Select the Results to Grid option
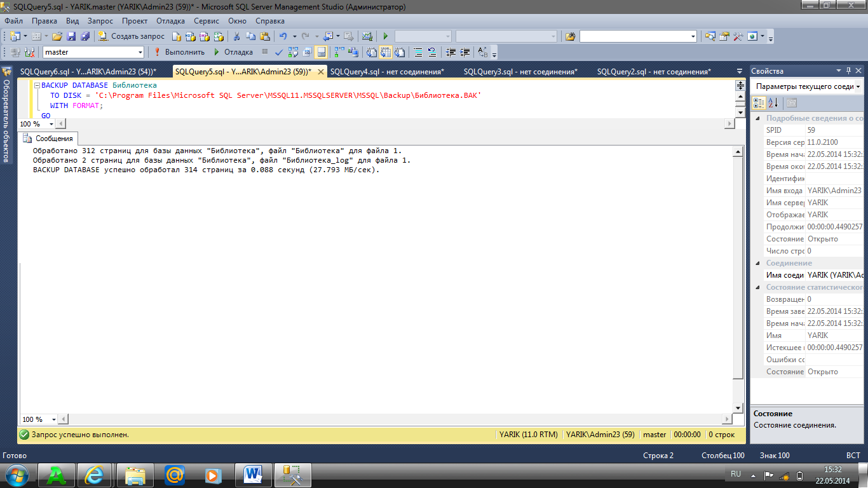This screenshot has height=488, width=868. click(x=385, y=52)
